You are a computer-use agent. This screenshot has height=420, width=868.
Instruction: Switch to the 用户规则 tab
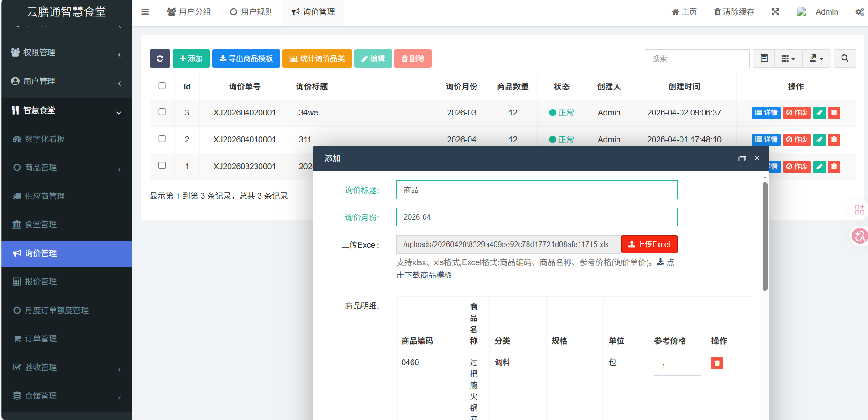[251, 12]
